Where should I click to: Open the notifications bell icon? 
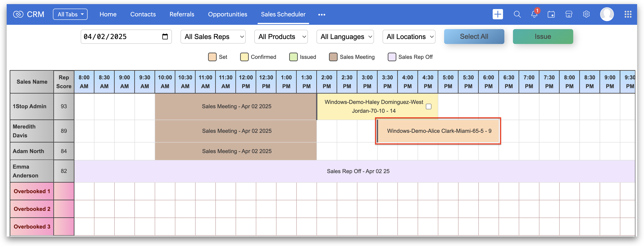pyautogui.click(x=534, y=14)
